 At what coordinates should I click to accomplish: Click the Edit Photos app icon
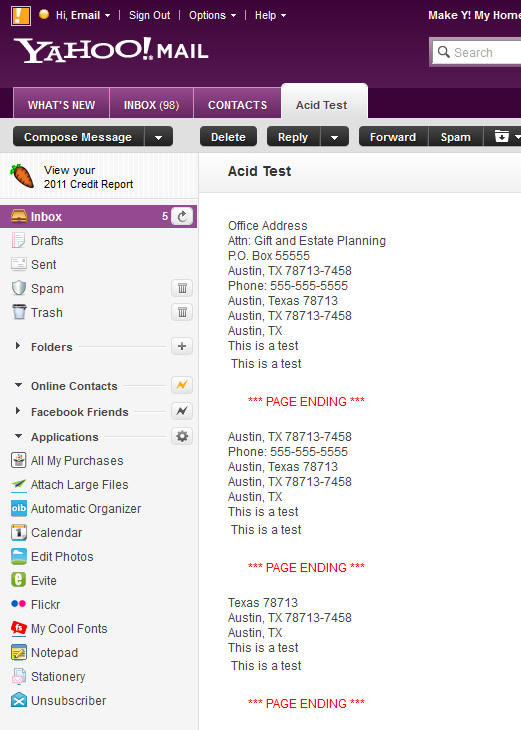[19, 556]
